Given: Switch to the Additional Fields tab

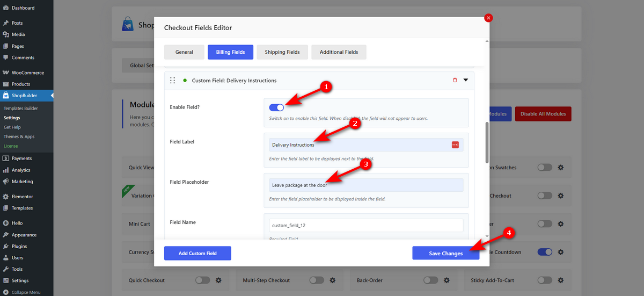Looking at the screenshot, I should click(339, 52).
